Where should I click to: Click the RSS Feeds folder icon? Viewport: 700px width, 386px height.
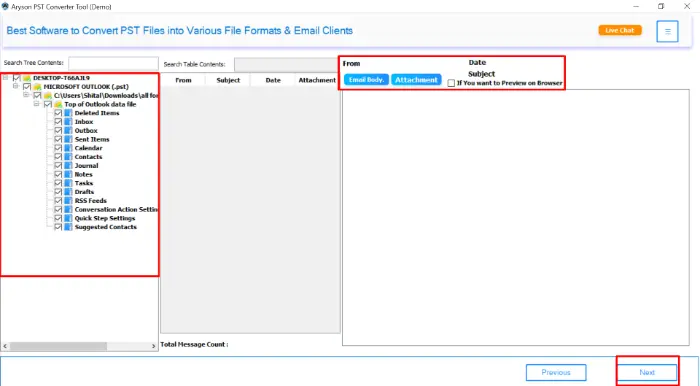[68, 201]
